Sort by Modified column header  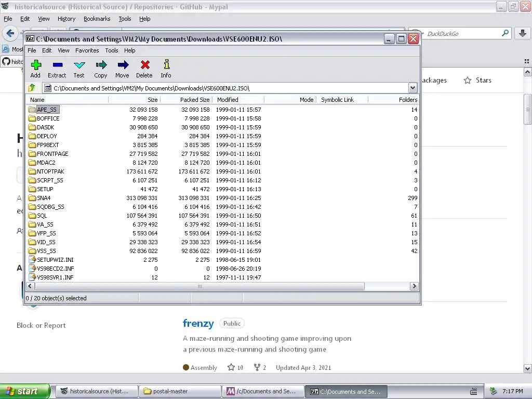click(238, 100)
